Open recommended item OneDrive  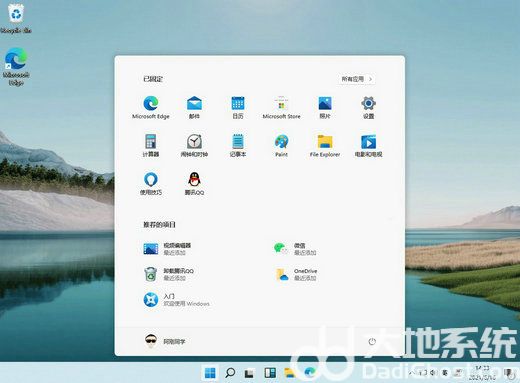coord(296,274)
